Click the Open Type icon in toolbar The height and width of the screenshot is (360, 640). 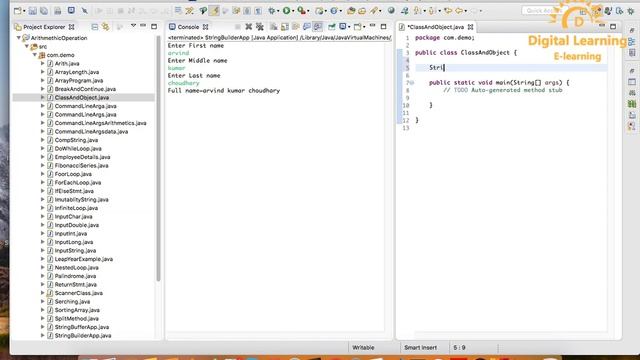351,11
